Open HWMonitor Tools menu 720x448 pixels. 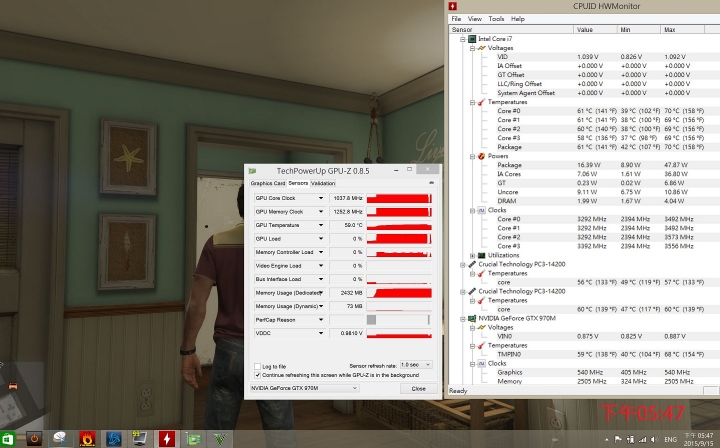point(496,19)
